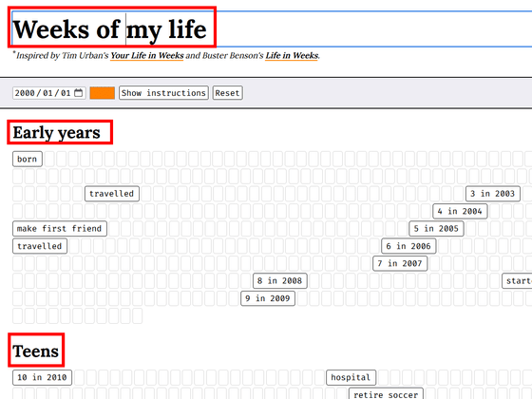Select the 4 in 2004 week box

pos(460,211)
